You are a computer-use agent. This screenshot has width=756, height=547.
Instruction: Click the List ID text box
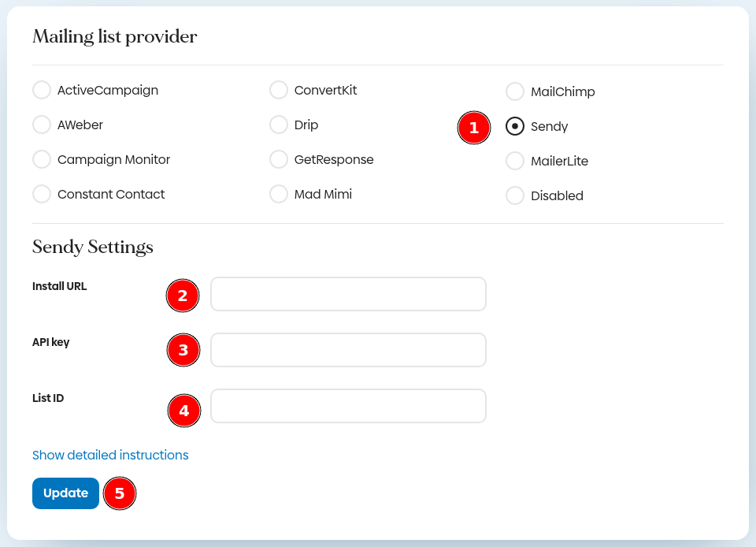tap(348, 406)
